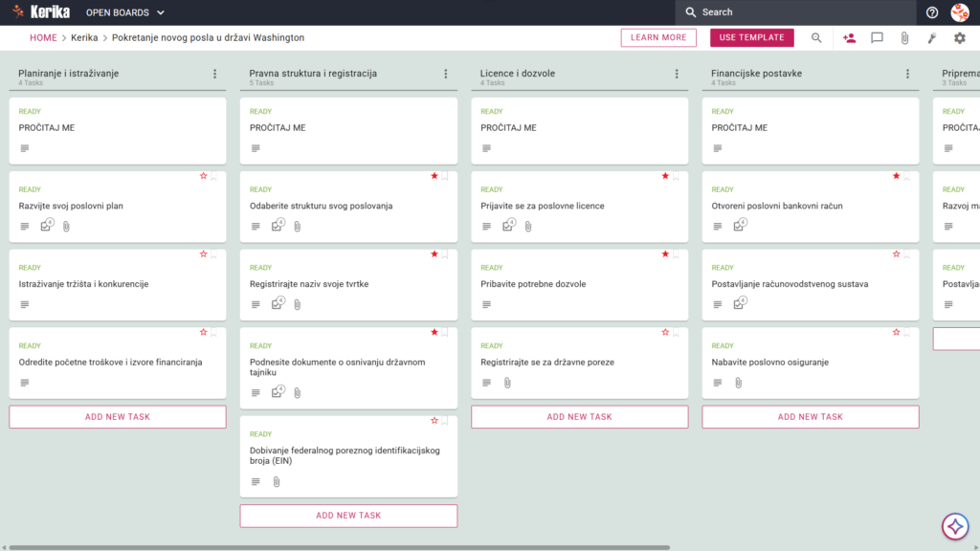980x551 pixels.
Task: Add new task in Planiranje i istraživanje
Action: [118, 417]
